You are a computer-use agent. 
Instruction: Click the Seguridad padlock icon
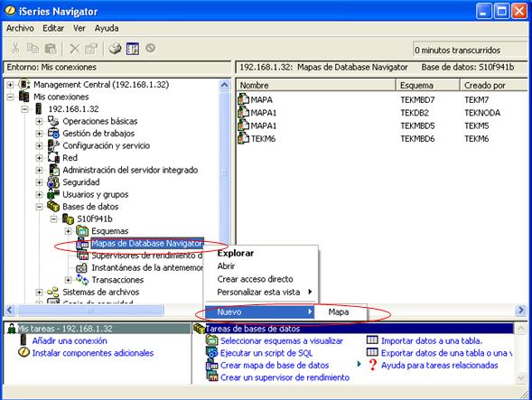coord(53,182)
